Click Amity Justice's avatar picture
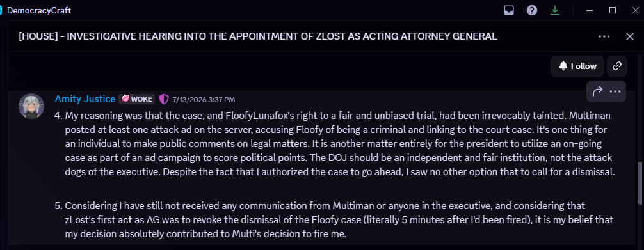This screenshot has width=644, height=250. (31, 106)
